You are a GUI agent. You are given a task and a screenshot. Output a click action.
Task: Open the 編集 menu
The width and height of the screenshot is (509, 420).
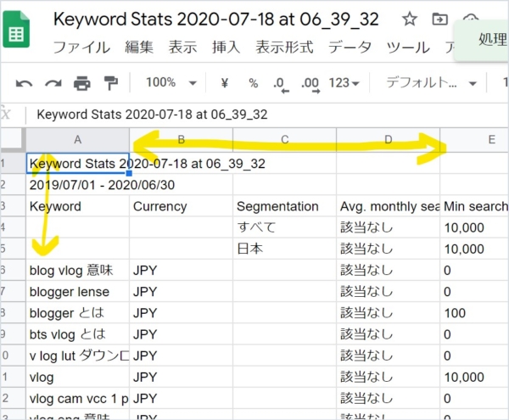139,48
